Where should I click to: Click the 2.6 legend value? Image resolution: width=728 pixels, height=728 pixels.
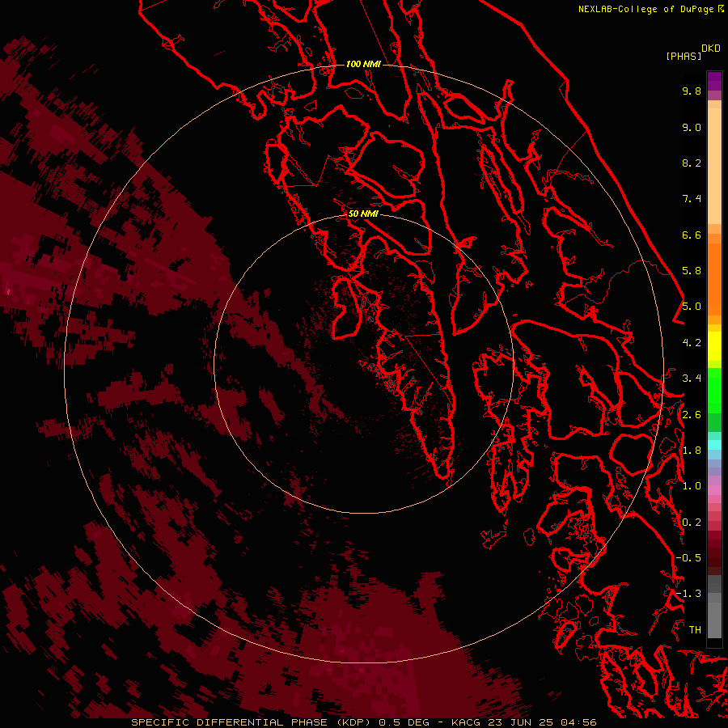pos(692,415)
